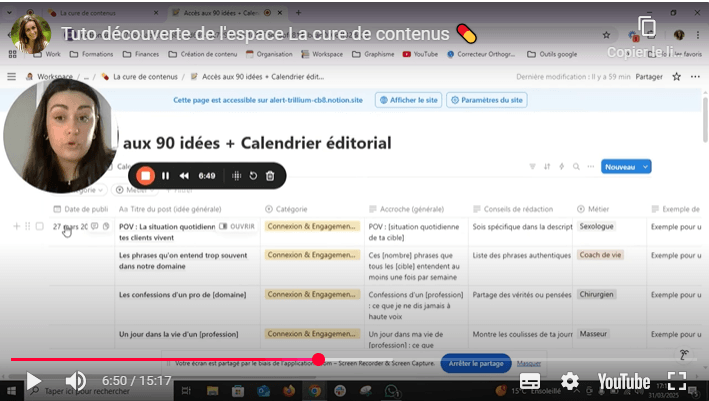Check the first row's checkbox
709x401 pixels.
pos(39,227)
